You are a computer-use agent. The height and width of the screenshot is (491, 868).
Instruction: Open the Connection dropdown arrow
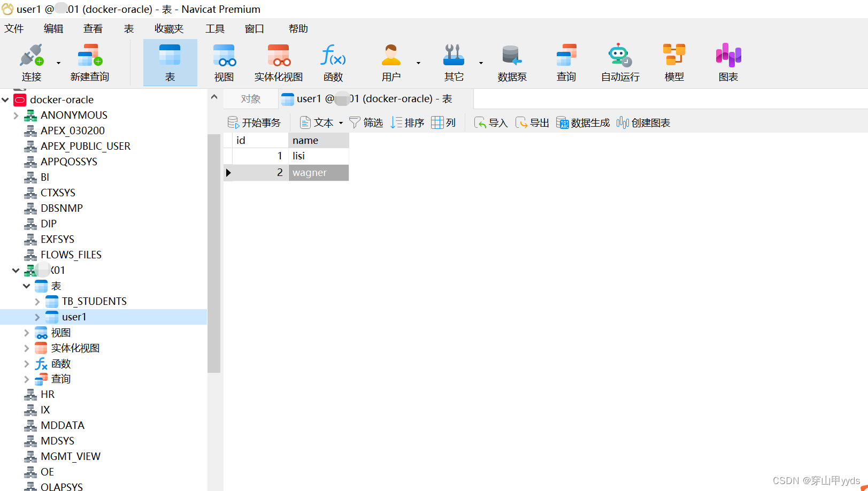pos(58,63)
